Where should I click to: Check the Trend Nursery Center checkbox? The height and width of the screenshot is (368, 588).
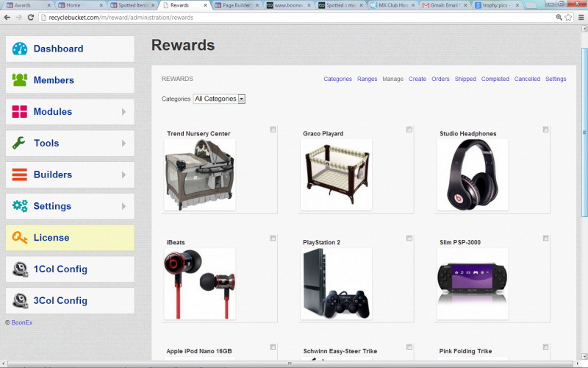click(273, 130)
